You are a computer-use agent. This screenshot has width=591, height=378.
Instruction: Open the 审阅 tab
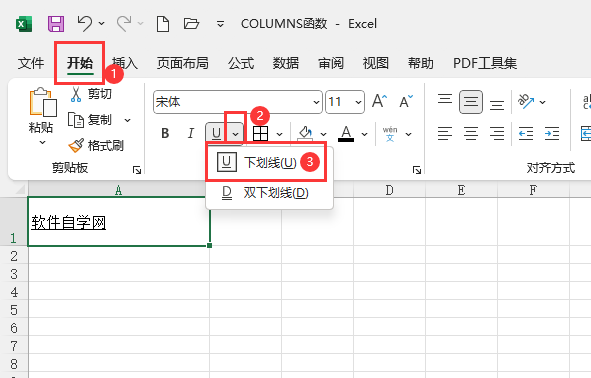pyautogui.click(x=331, y=63)
